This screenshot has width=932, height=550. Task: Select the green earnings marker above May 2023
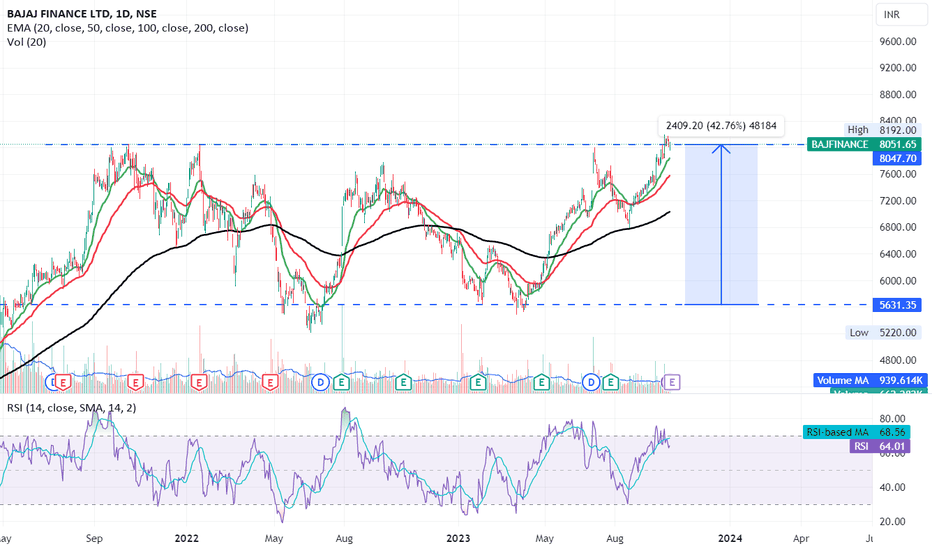click(x=541, y=382)
